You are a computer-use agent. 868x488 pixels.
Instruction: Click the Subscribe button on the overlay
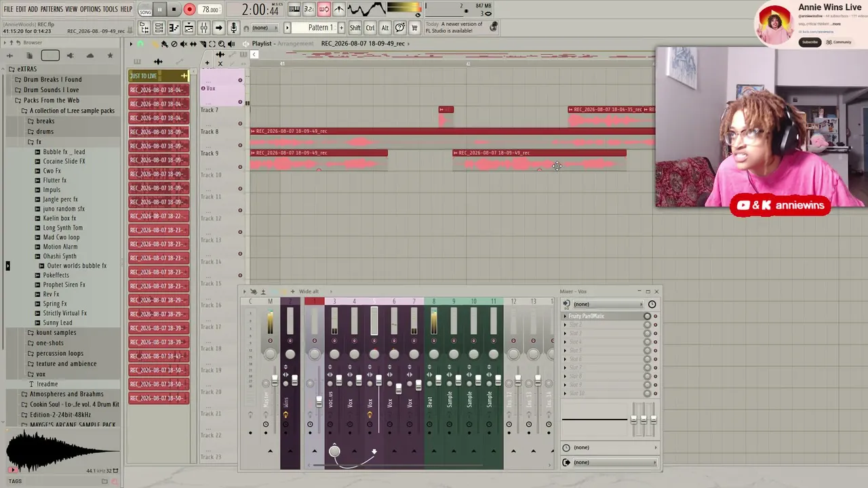pyautogui.click(x=810, y=42)
